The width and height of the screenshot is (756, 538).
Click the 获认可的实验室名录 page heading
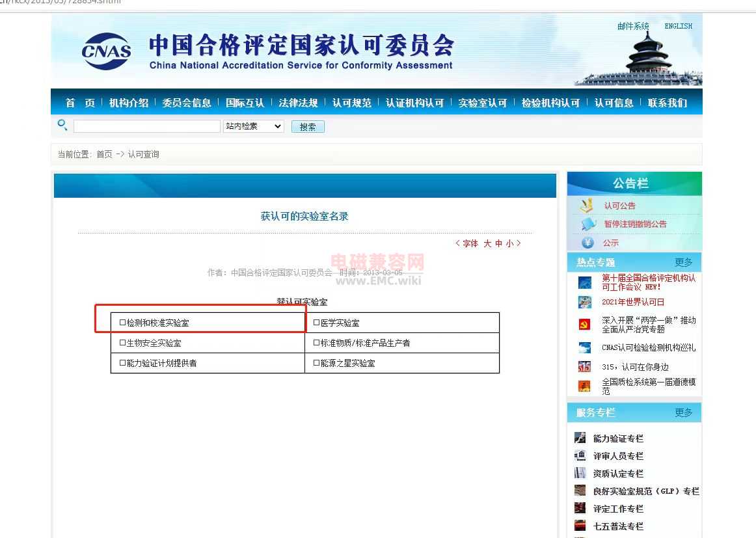click(304, 217)
